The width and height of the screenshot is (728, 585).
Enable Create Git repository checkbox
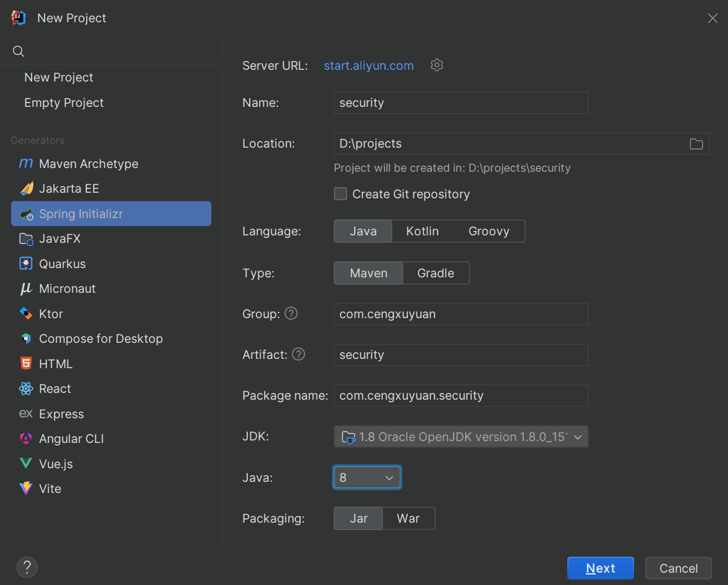(x=341, y=193)
